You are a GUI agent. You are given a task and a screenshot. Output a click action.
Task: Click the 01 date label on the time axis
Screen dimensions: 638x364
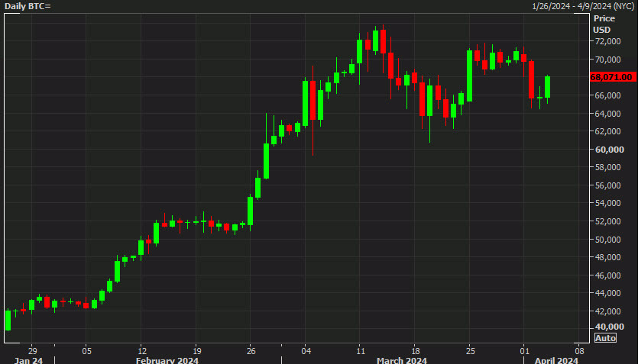click(524, 351)
